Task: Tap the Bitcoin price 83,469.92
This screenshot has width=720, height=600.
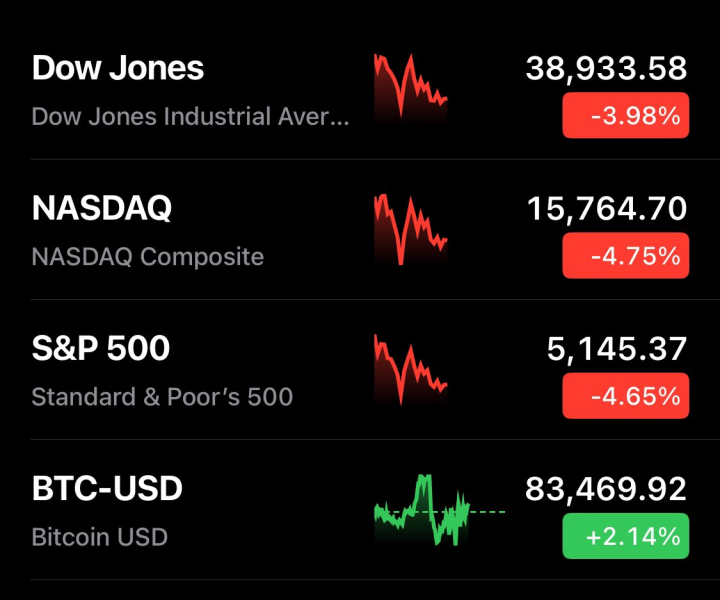Action: click(x=606, y=489)
